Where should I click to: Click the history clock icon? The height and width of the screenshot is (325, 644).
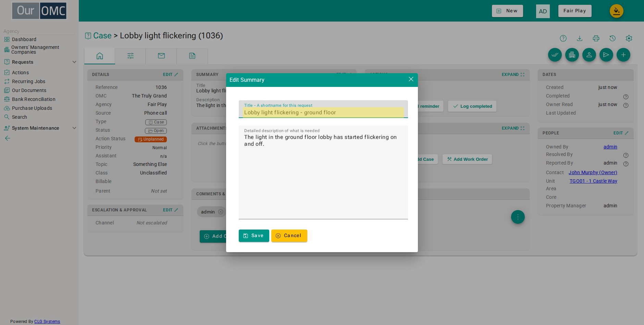(x=612, y=38)
